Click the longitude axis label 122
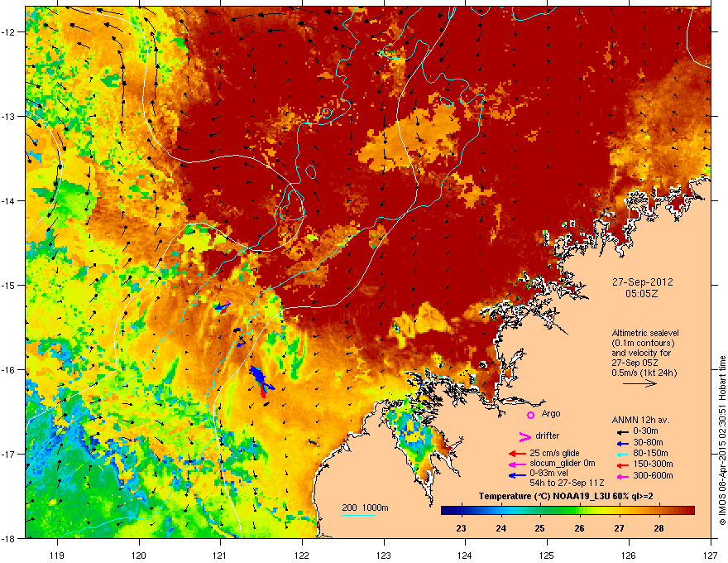The height and width of the screenshot is (563, 728). click(302, 555)
